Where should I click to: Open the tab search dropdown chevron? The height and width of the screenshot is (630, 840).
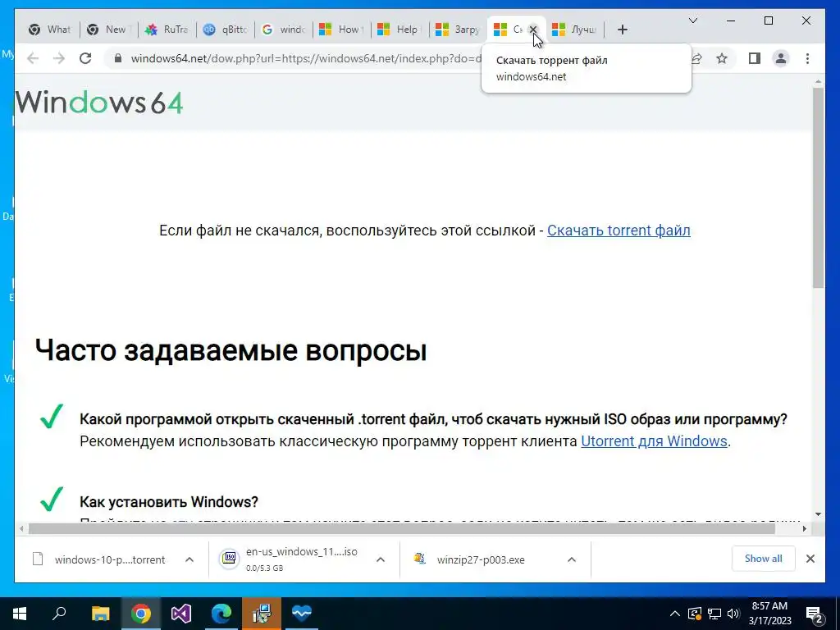tap(692, 21)
